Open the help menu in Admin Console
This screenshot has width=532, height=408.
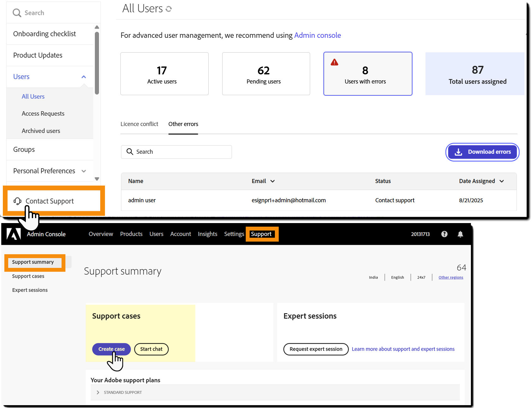point(444,234)
